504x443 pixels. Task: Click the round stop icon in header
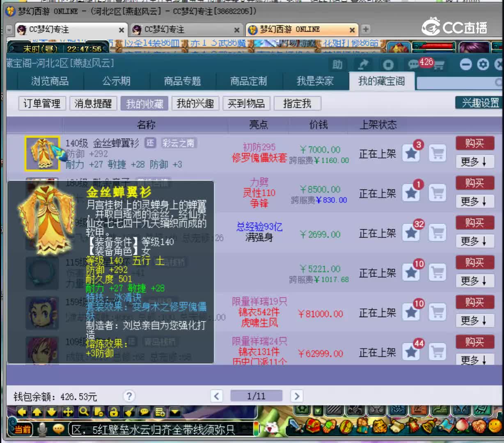(x=388, y=64)
